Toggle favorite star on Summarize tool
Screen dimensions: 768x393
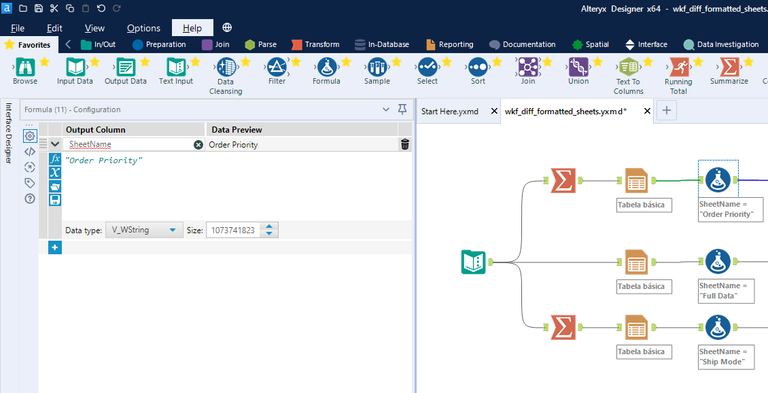tap(748, 62)
